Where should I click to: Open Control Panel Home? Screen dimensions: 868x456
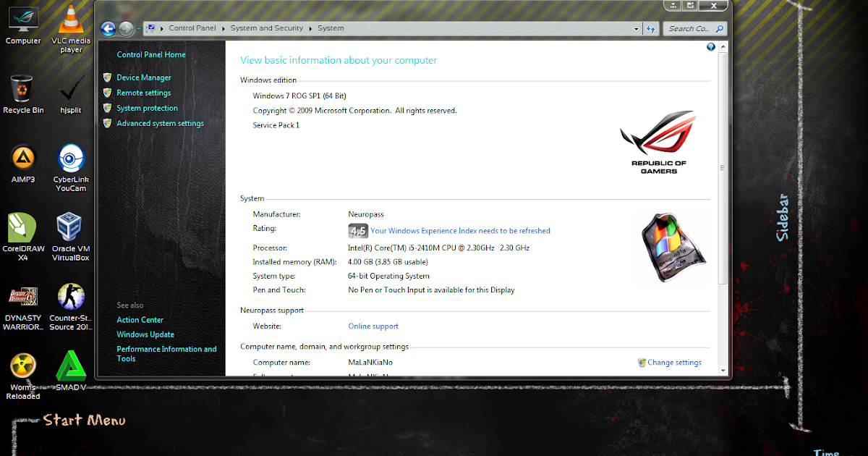point(151,55)
